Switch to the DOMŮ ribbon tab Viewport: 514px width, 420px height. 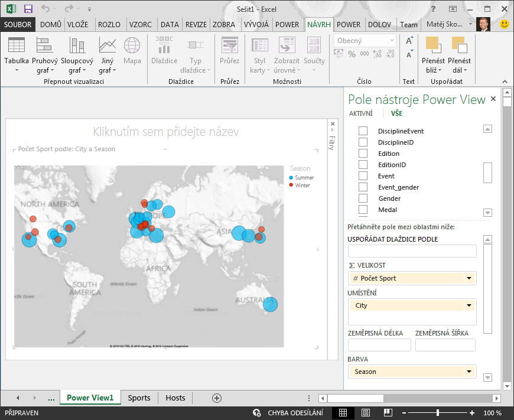pyautogui.click(x=50, y=25)
